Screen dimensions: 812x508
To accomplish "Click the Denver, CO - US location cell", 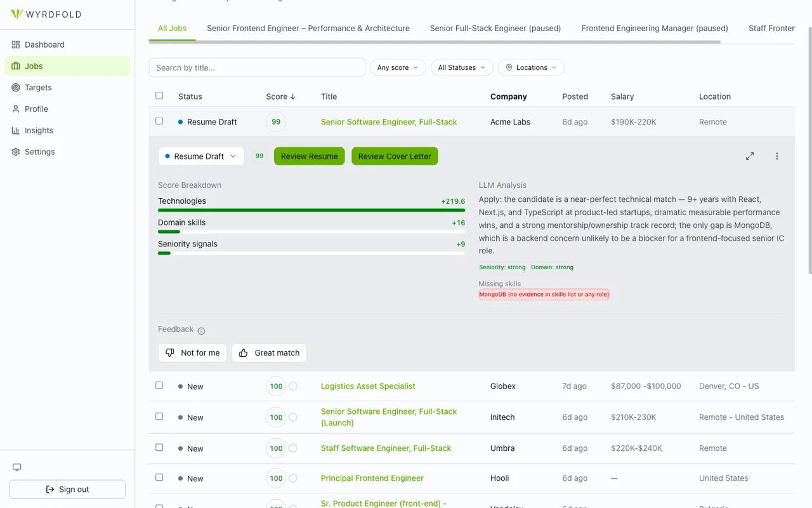I will [x=729, y=386].
